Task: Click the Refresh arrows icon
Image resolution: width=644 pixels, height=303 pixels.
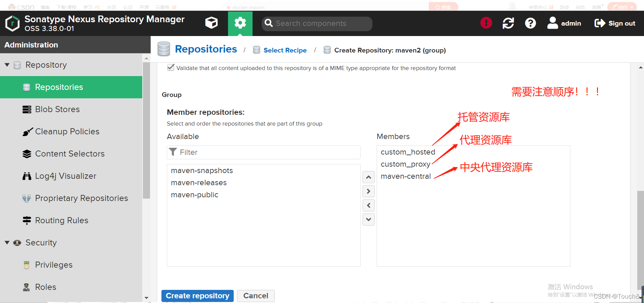Action: click(x=508, y=23)
